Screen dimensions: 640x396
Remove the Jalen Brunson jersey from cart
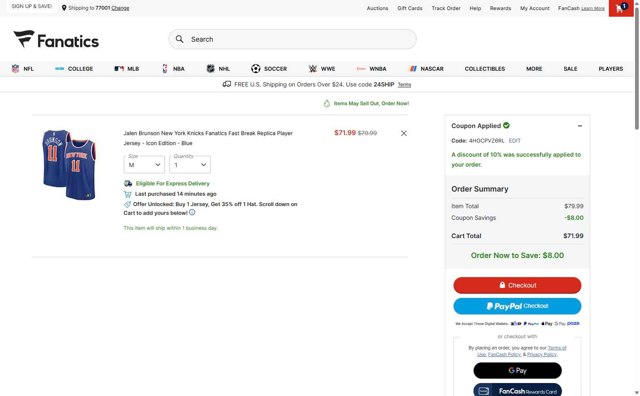[404, 133]
